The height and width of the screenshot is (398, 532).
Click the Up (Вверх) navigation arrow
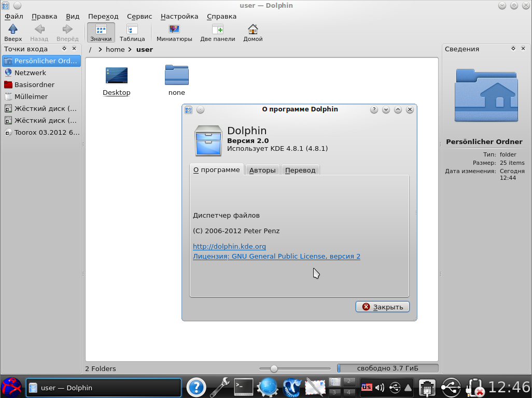point(13,32)
